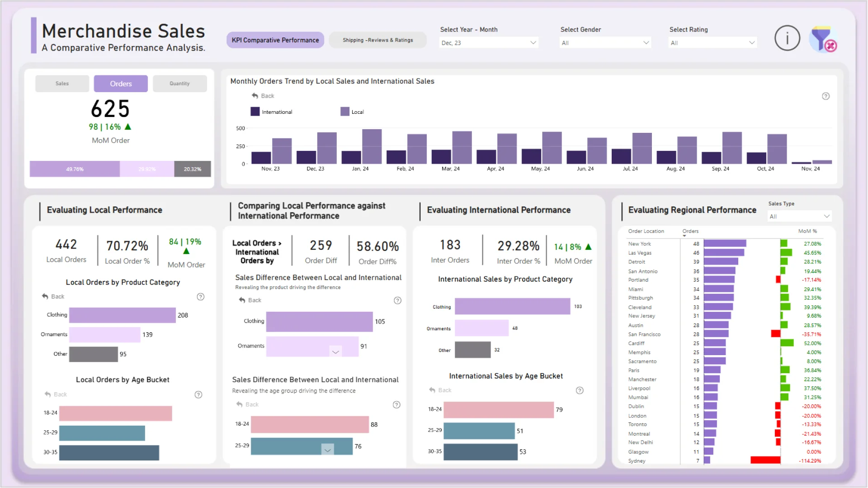The height and width of the screenshot is (488, 868).
Task: Select Local 18-24 age bucket bar
Action: pyautogui.click(x=116, y=413)
